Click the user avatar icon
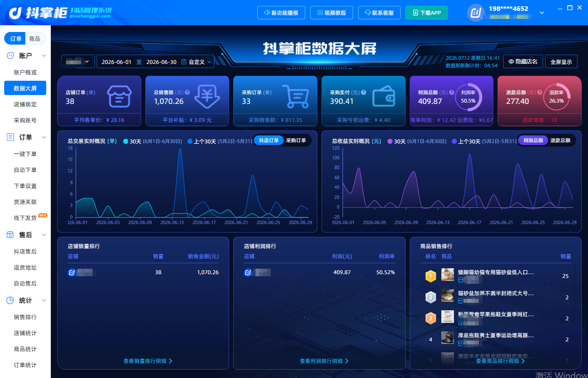 pos(475,13)
